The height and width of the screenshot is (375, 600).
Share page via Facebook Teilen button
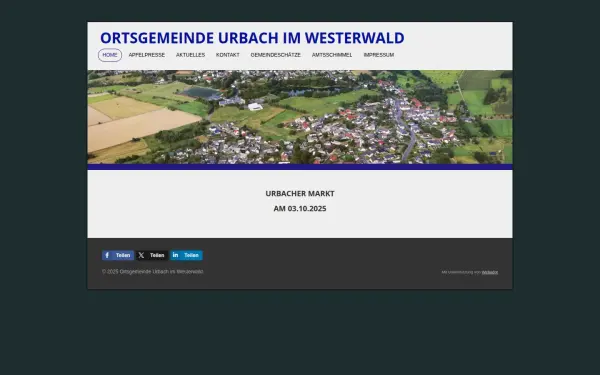point(118,255)
